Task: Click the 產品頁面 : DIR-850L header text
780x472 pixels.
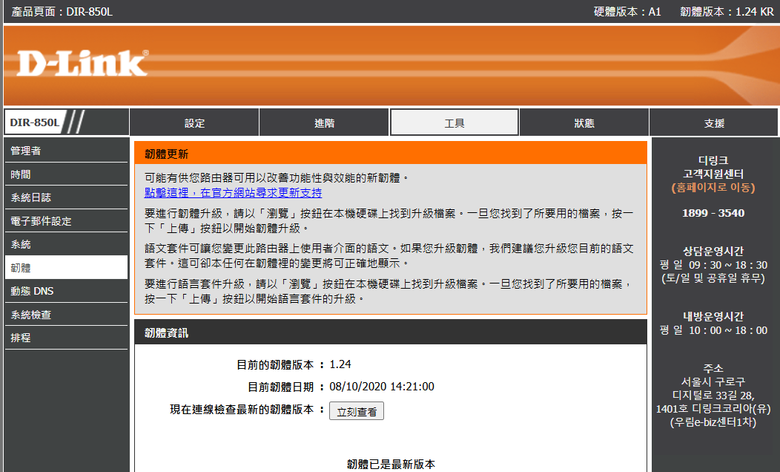Action: point(62,11)
